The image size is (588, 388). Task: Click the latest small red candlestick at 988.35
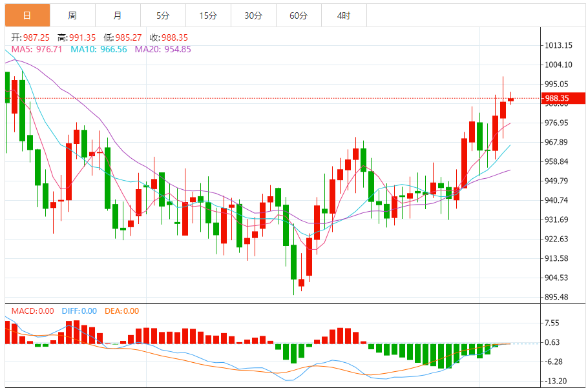510,99
